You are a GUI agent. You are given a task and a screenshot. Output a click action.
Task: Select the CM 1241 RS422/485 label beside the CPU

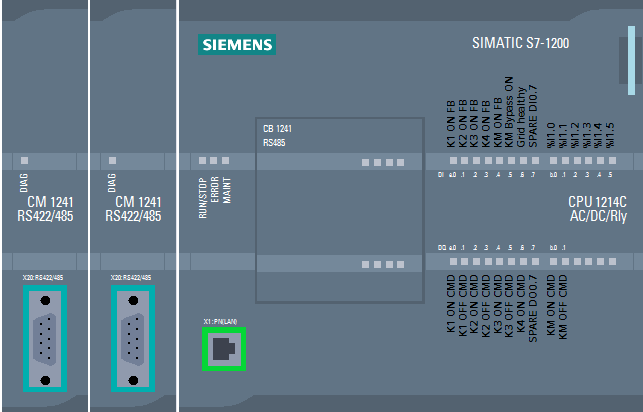133,209
